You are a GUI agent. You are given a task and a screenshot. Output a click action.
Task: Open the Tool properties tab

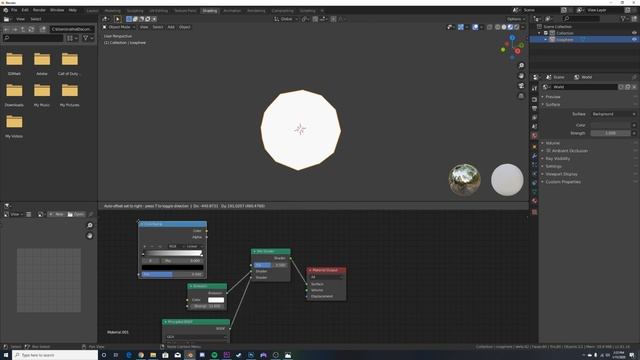tap(534, 89)
